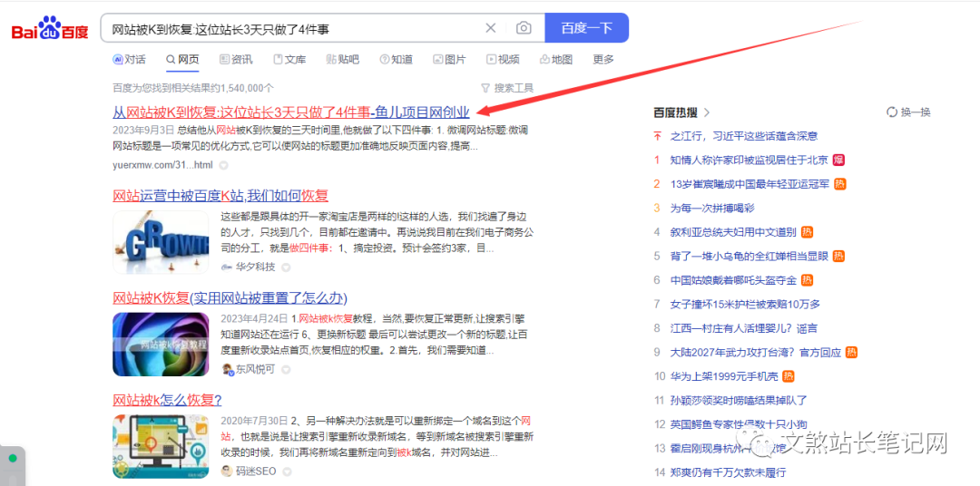Expand the 更多 search categories
Image resolution: width=980 pixels, height=486 pixels.
tap(603, 60)
